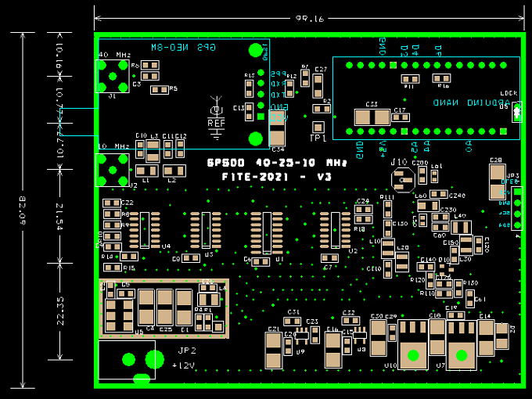The image size is (532, 399).
Task: Select capacitor C16 footprint
Action: point(333,350)
